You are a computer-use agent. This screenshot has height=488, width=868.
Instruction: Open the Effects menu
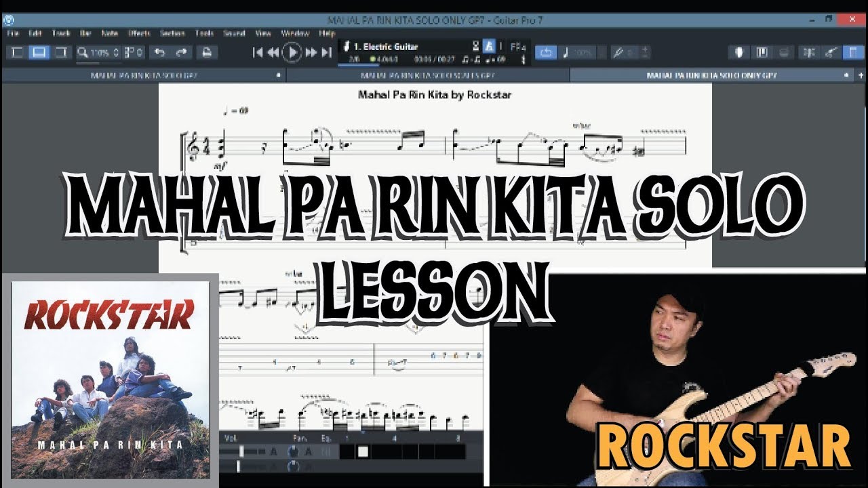point(139,33)
